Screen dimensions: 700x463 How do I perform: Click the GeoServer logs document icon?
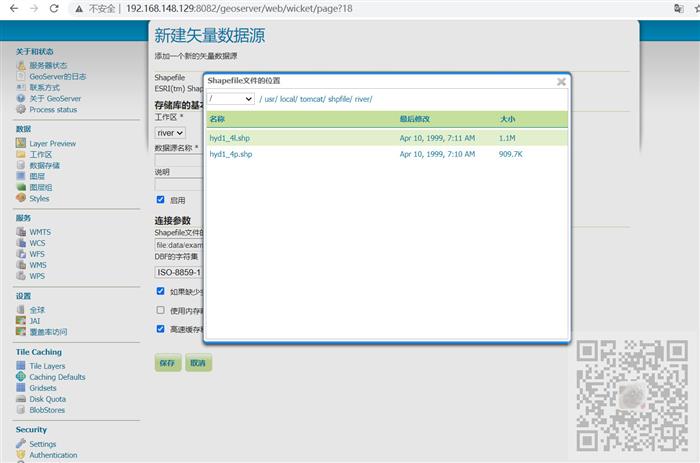(x=21, y=76)
